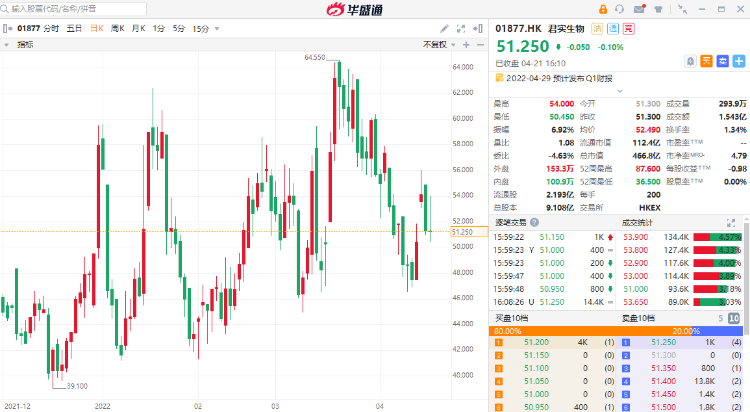The width and height of the screenshot is (750, 412).
Task: Switch to 1分 one-minute chart
Action: (x=159, y=29)
